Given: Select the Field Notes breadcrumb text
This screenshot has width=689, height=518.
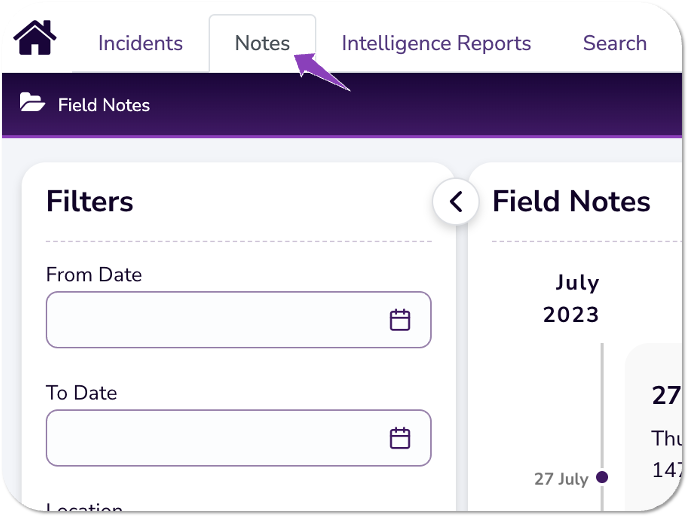Looking at the screenshot, I should coord(104,104).
